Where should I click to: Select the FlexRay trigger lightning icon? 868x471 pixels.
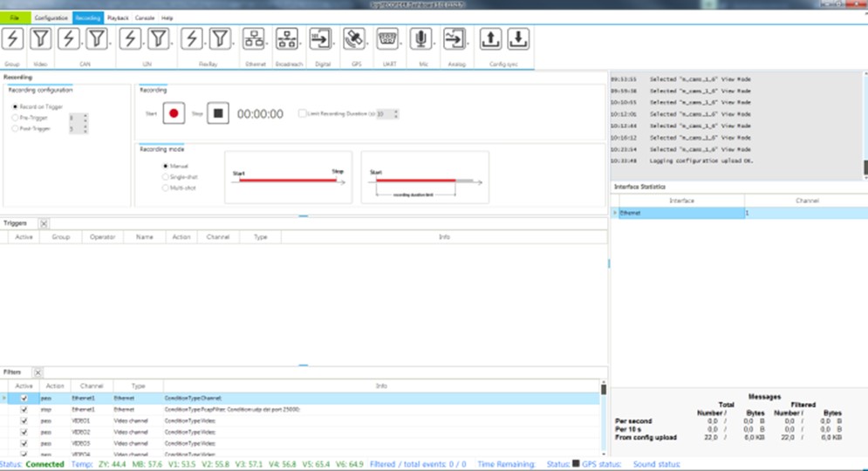[x=192, y=38]
